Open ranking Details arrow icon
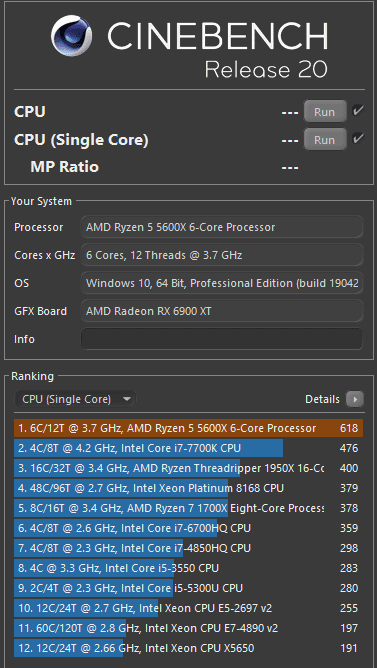This screenshot has height=668, width=377. [x=354, y=399]
